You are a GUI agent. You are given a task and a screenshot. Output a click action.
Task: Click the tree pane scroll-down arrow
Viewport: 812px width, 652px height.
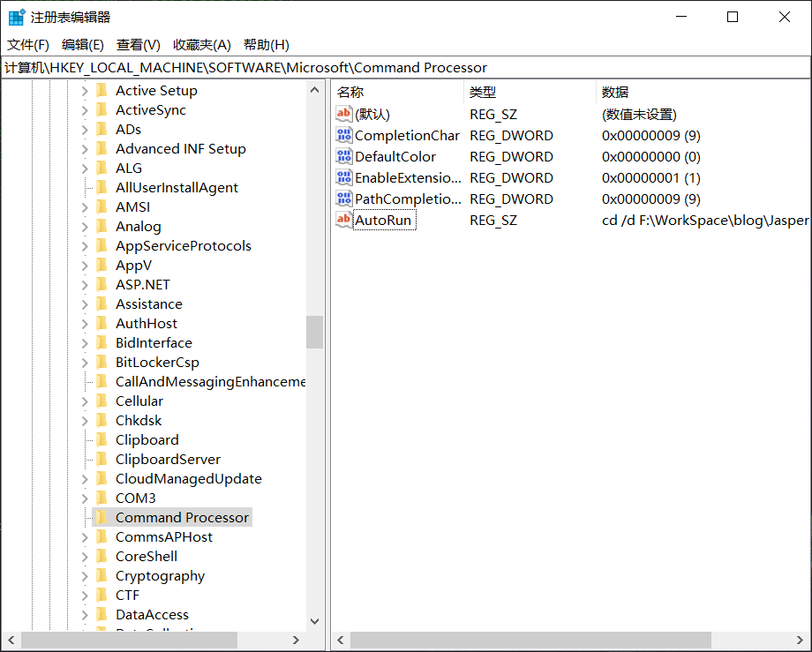coord(314,621)
